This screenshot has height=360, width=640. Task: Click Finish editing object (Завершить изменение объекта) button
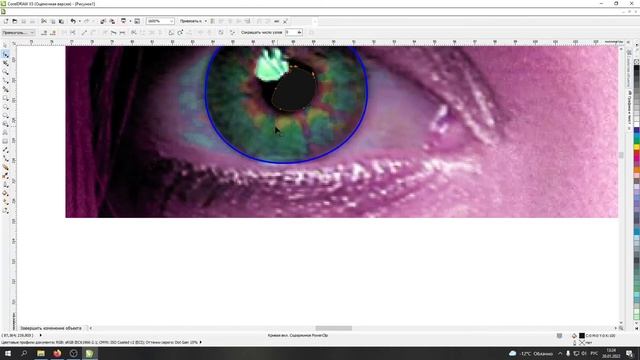coord(51,328)
